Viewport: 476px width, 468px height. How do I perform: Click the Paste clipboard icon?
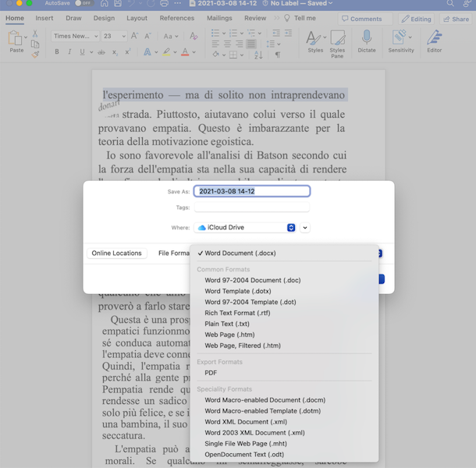tap(15, 38)
